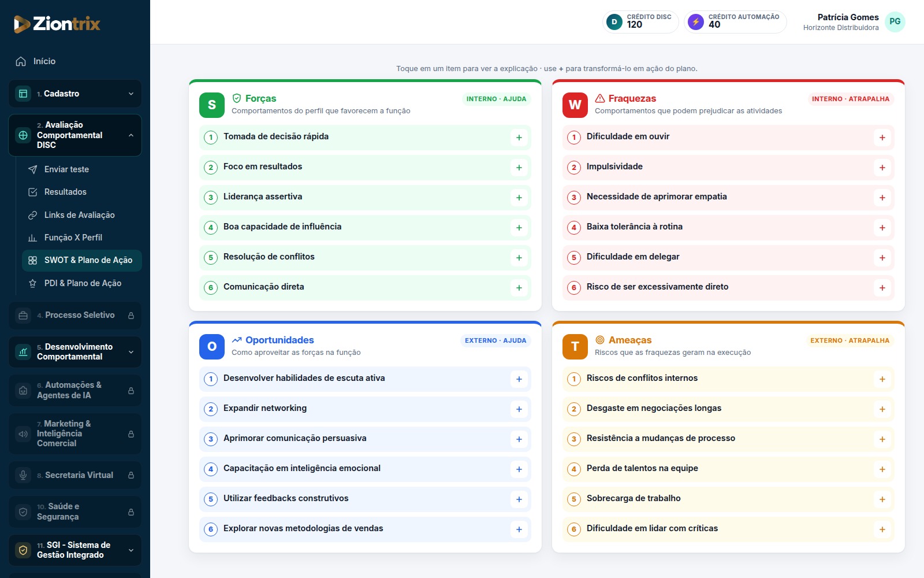Open Enviar teste menu item
Screen dimensions: 924x578
click(x=82, y=169)
